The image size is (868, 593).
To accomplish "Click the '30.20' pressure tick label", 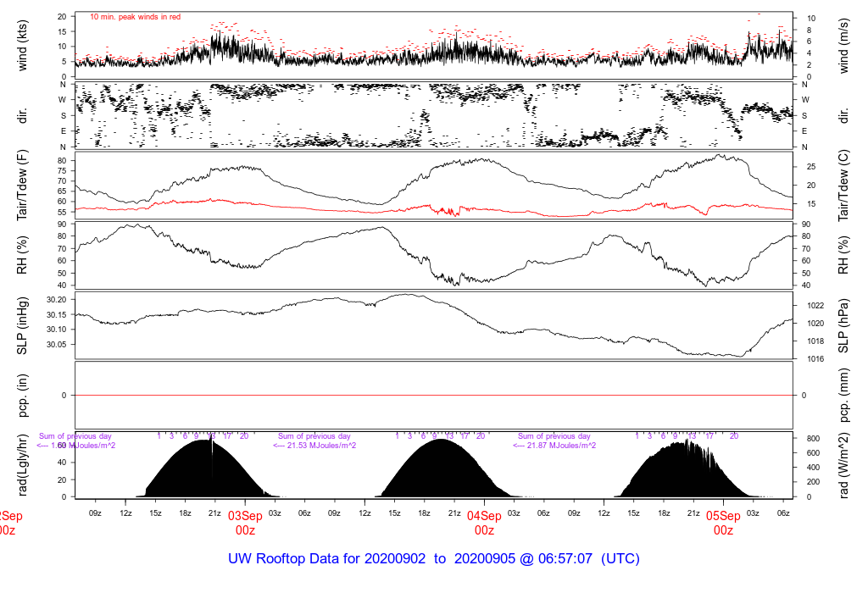I will [x=57, y=299].
